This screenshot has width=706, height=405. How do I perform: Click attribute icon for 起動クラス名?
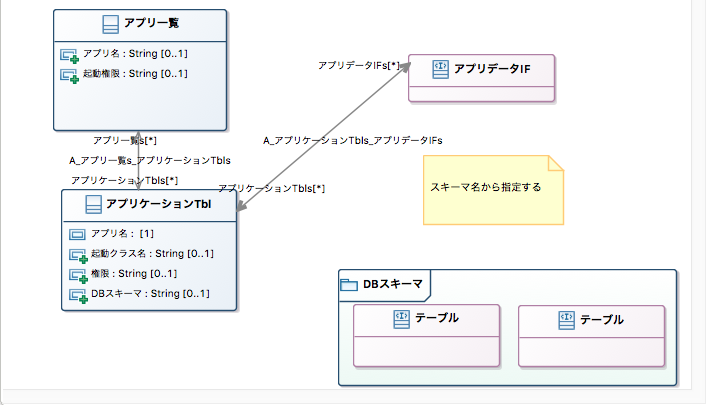(x=78, y=256)
